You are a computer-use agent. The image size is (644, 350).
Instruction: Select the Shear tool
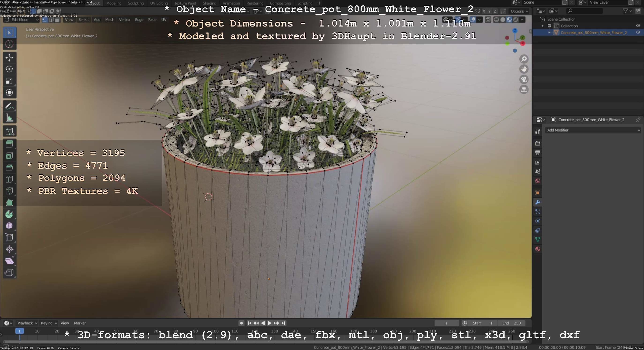pyautogui.click(x=10, y=261)
